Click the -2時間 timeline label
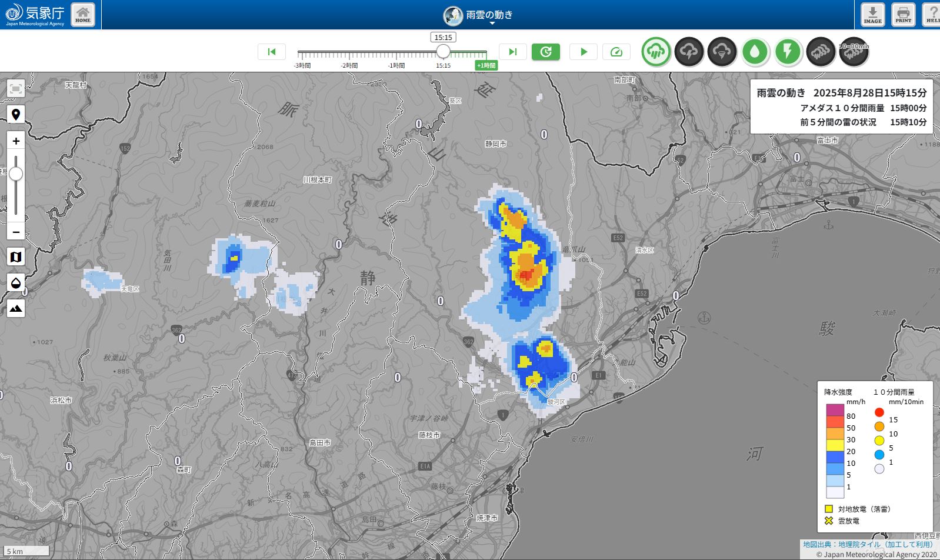The width and height of the screenshot is (940, 560). click(x=349, y=65)
